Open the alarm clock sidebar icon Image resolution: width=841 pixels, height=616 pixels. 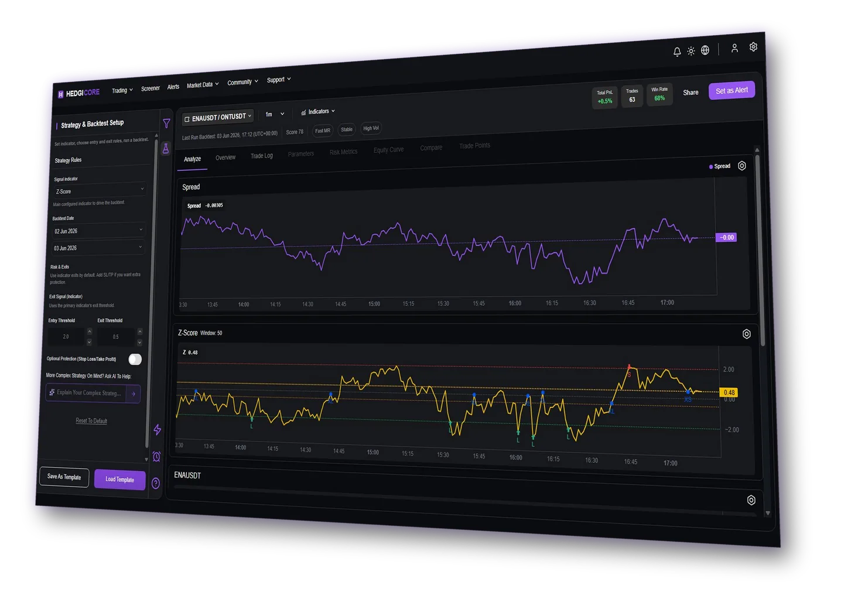156,457
